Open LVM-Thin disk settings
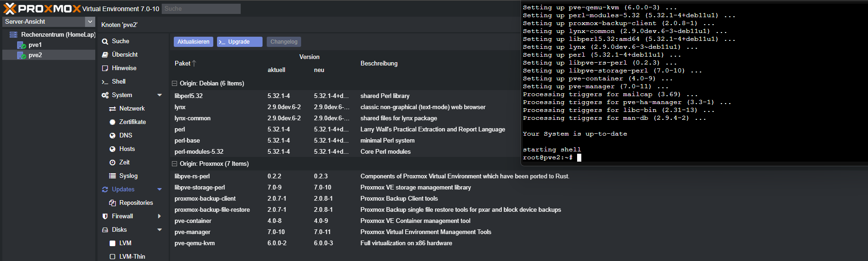This screenshot has width=868, height=261. click(132, 256)
